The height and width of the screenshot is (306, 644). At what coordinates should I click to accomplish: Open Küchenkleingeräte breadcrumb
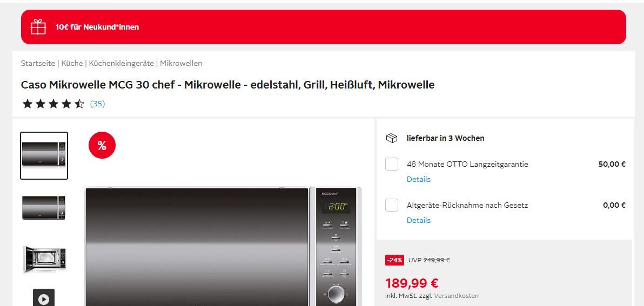coord(121,63)
